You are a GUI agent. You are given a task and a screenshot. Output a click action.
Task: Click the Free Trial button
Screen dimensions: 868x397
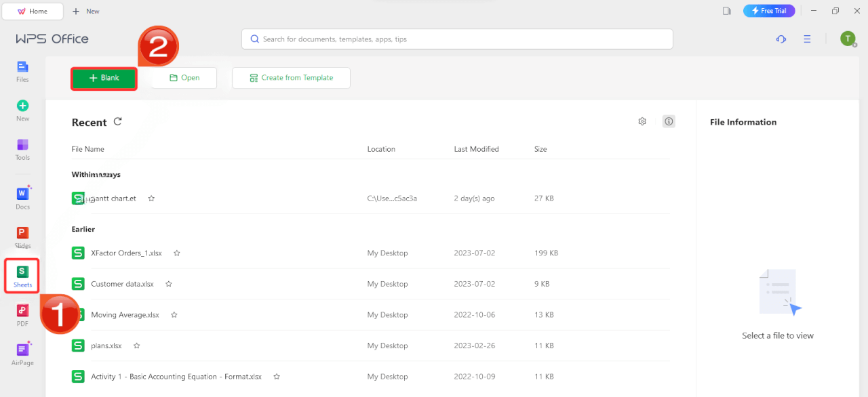click(769, 11)
